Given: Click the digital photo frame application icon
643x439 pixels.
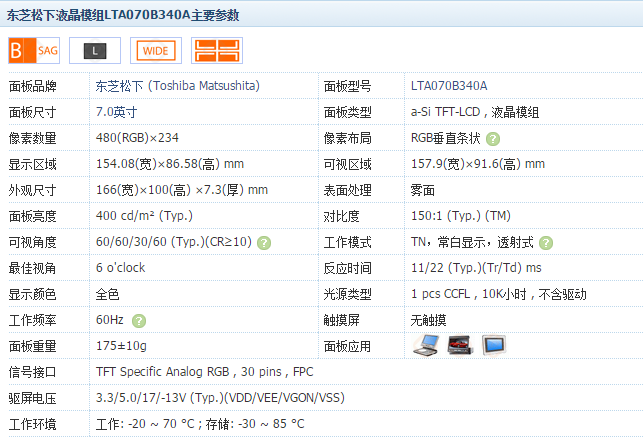Looking at the screenshot, I should 495,345.
